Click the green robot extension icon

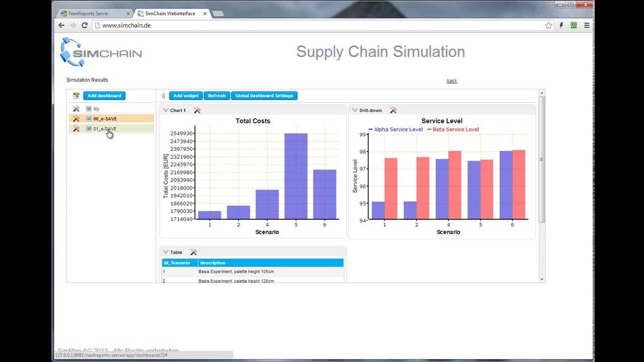point(574,25)
